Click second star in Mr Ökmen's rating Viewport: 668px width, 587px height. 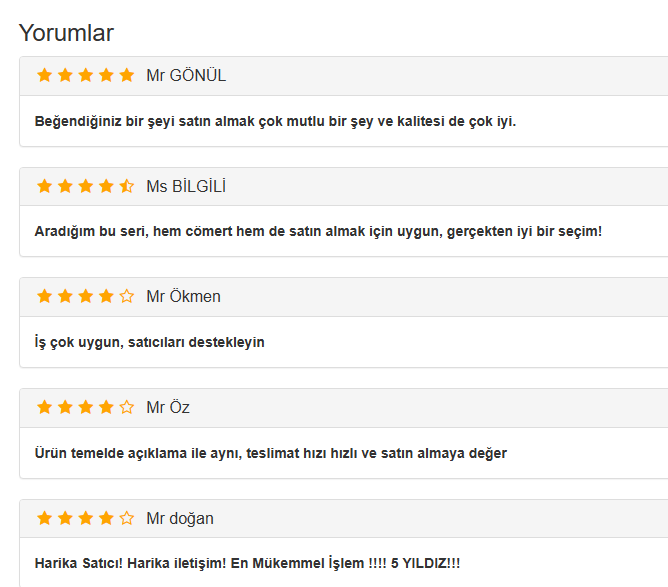(x=65, y=296)
